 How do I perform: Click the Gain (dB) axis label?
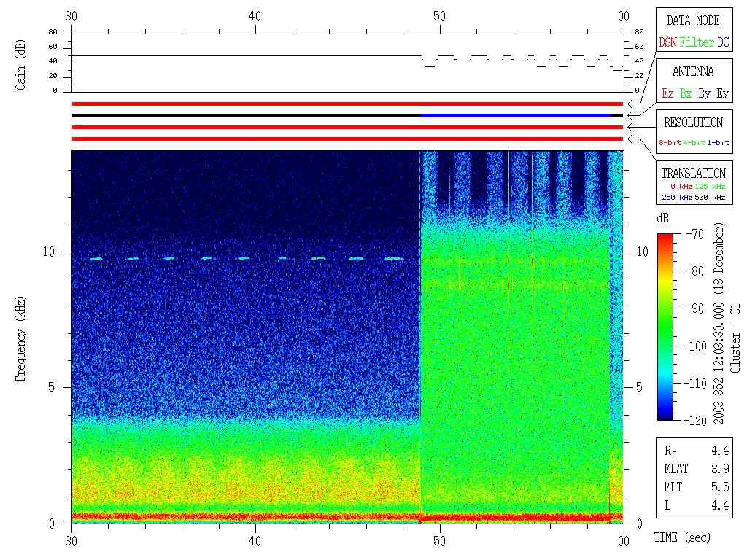coord(20,63)
